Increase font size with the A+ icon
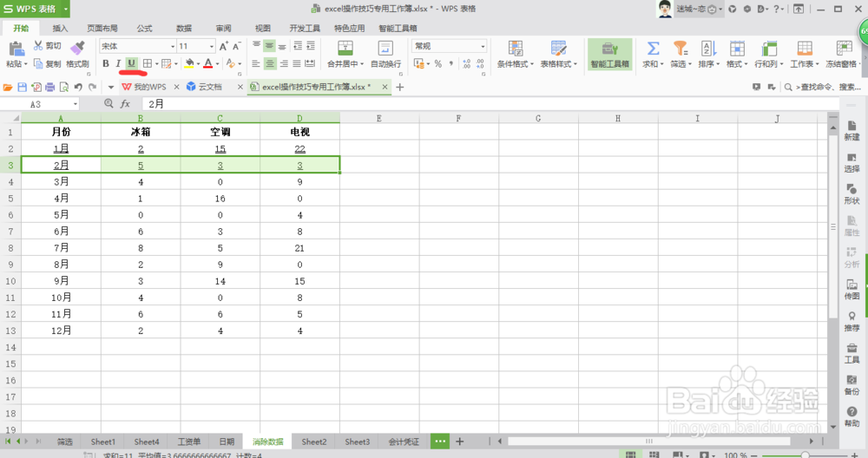Image resolution: width=868 pixels, height=458 pixels. 223,47
